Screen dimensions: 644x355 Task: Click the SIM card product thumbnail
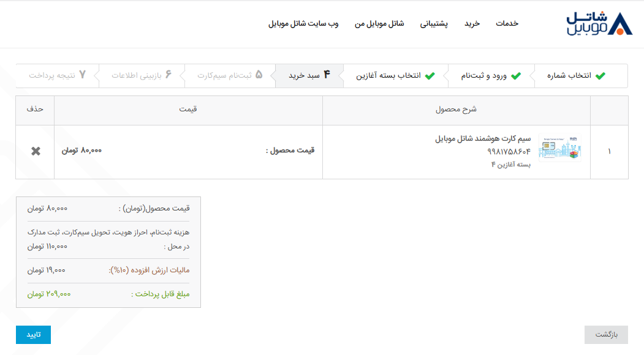[x=560, y=148]
